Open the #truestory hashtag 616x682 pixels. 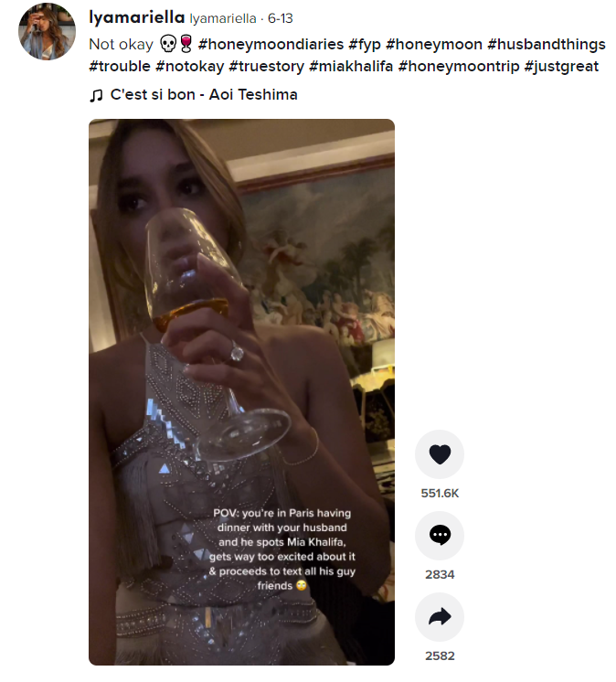(267, 67)
